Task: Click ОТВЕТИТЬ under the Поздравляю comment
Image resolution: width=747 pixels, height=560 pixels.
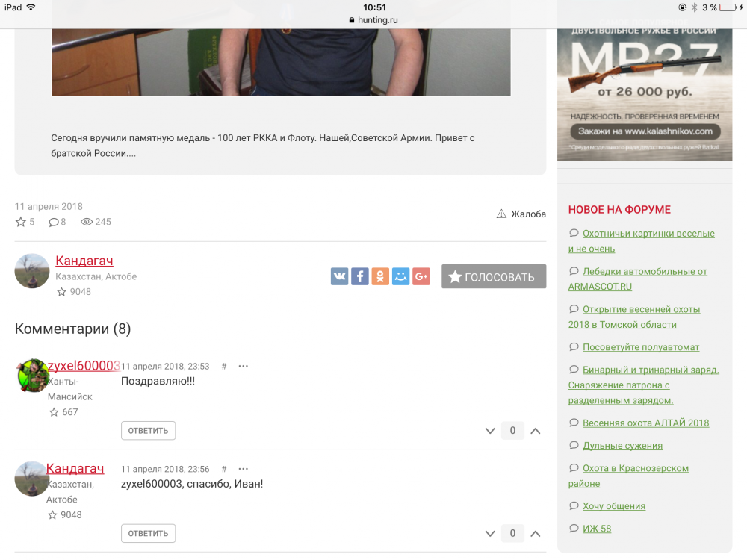Action: (148, 431)
